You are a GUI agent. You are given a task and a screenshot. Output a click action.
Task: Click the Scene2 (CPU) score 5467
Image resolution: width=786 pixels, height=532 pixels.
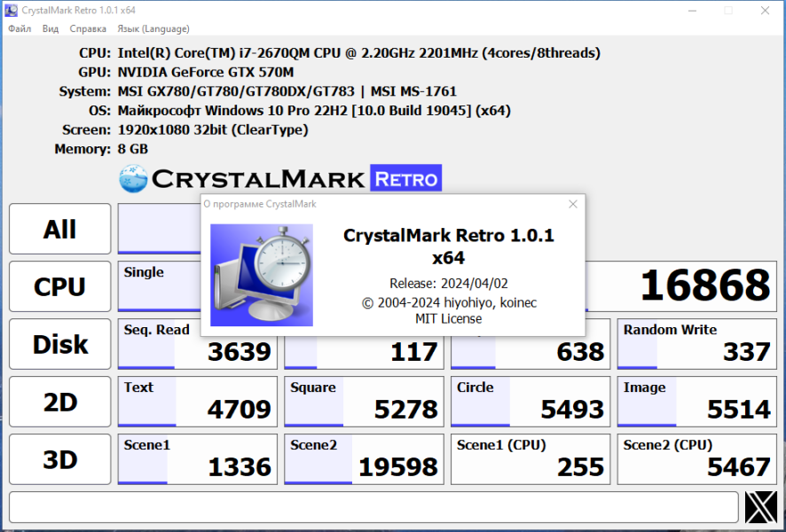click(696, 459)
